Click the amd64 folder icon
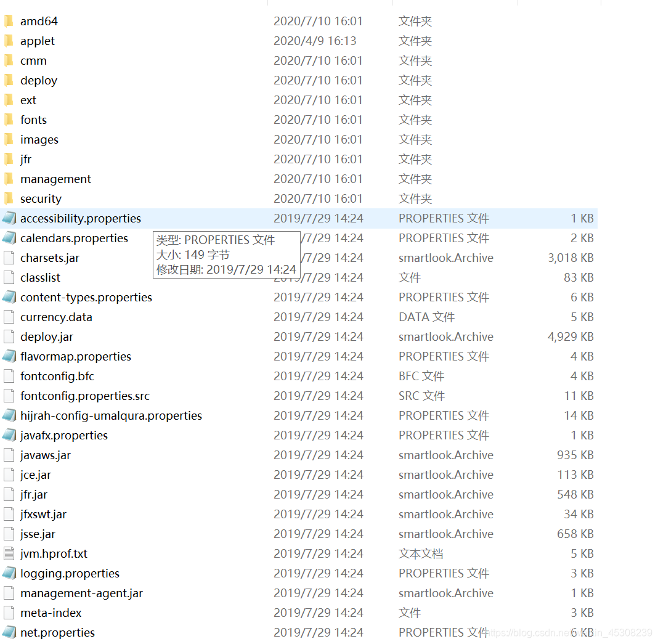Screen dimensions: 658x644 pos(9,21)
